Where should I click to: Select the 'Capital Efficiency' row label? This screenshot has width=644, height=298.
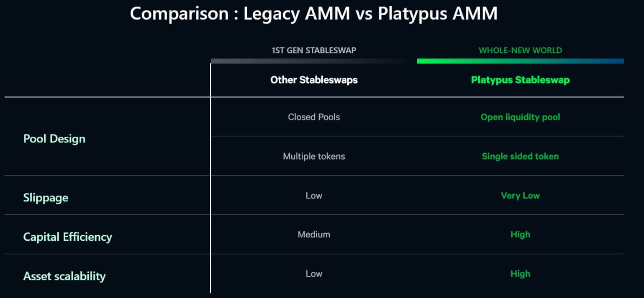(x=68, y=237)
